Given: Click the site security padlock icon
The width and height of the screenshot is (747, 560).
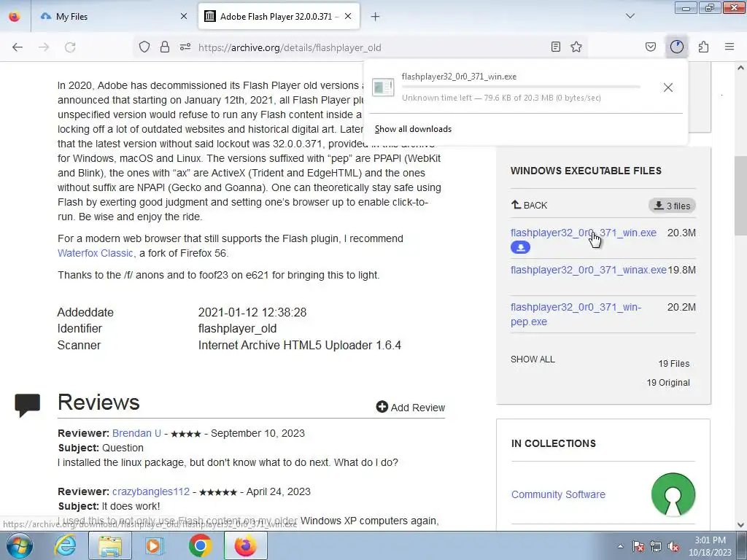Looking at the screenshot, I should click(165, 47).
